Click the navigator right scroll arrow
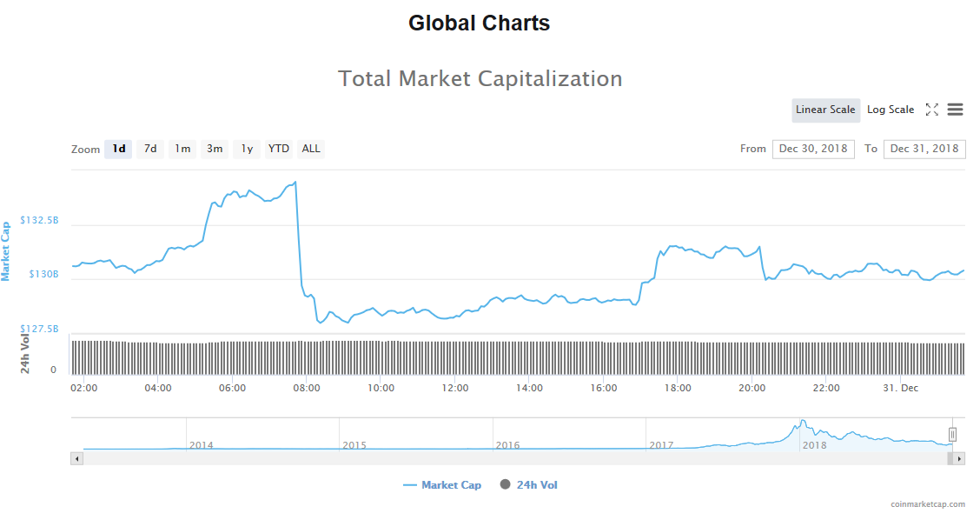The height and width of the screenshot is (520, 980). pos(959,457)
